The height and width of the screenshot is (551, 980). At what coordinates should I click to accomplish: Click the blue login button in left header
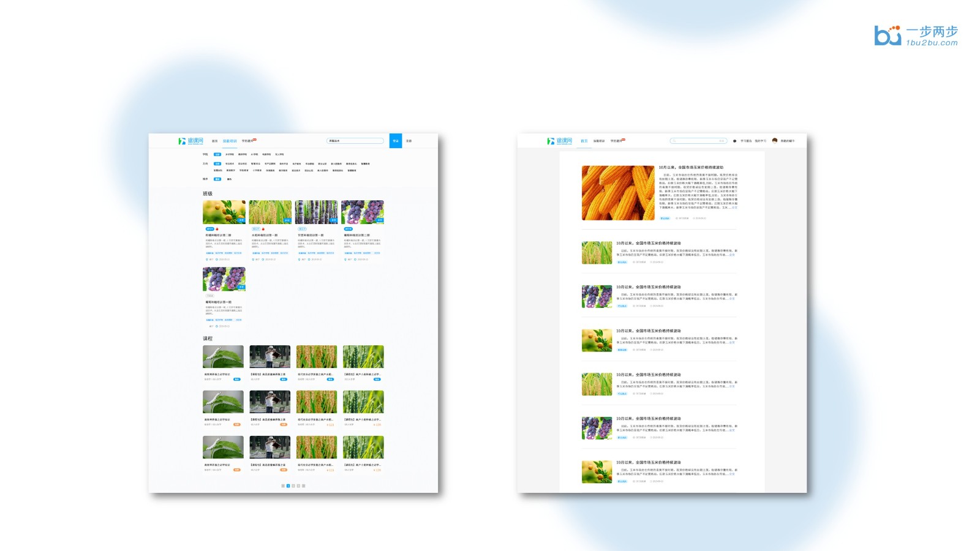coord(396,141)
